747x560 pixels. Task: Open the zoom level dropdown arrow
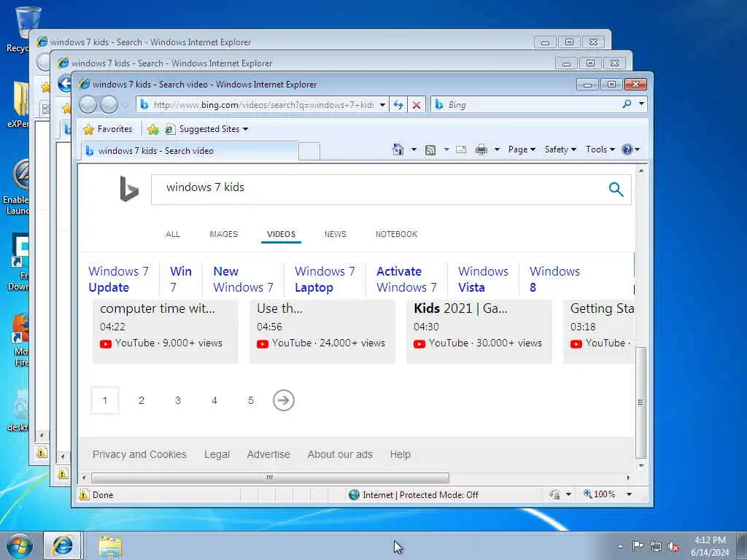point(629,495)
